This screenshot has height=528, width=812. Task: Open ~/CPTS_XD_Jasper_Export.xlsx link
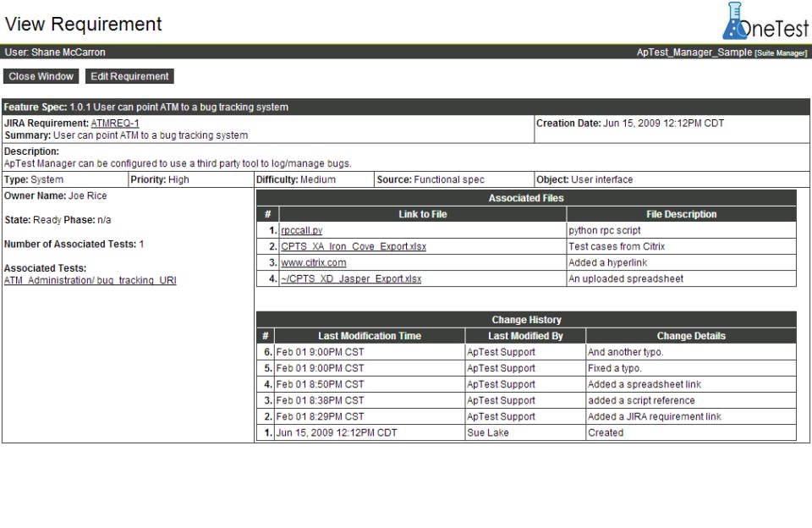[x=351, y=278]
